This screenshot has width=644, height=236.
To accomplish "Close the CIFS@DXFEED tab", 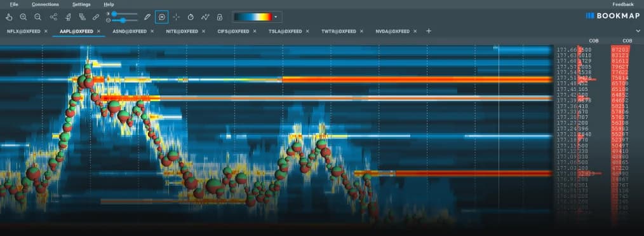I will (x=255, y=31).
